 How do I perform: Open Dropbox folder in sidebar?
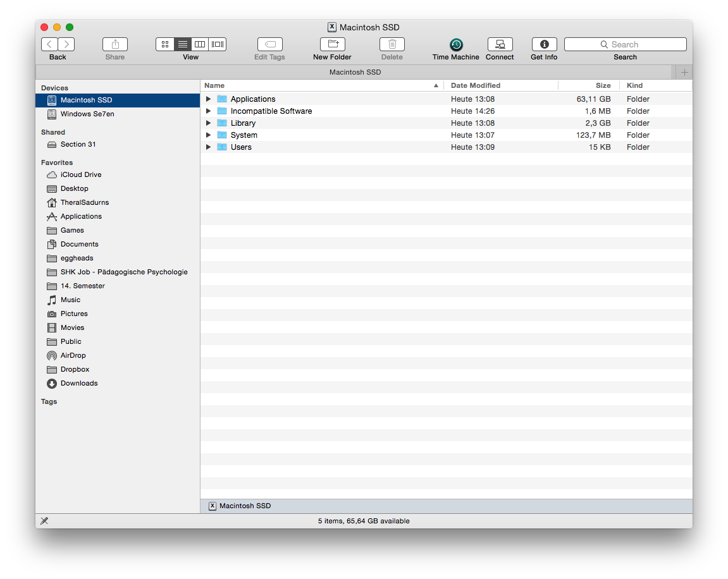(x=118, y=370)
